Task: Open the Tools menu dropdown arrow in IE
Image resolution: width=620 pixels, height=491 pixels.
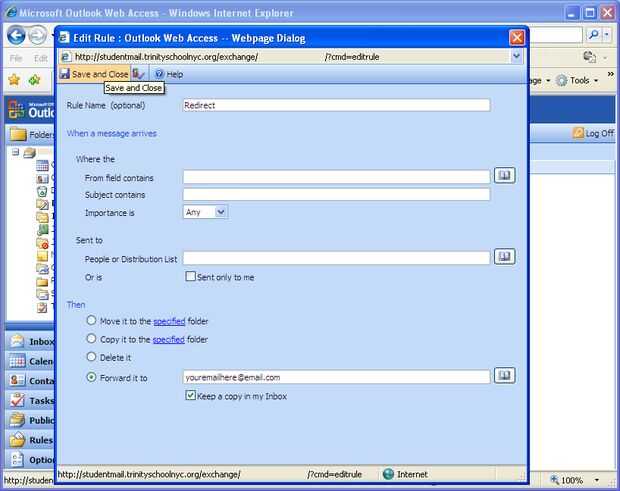Action: coord(596,81)
